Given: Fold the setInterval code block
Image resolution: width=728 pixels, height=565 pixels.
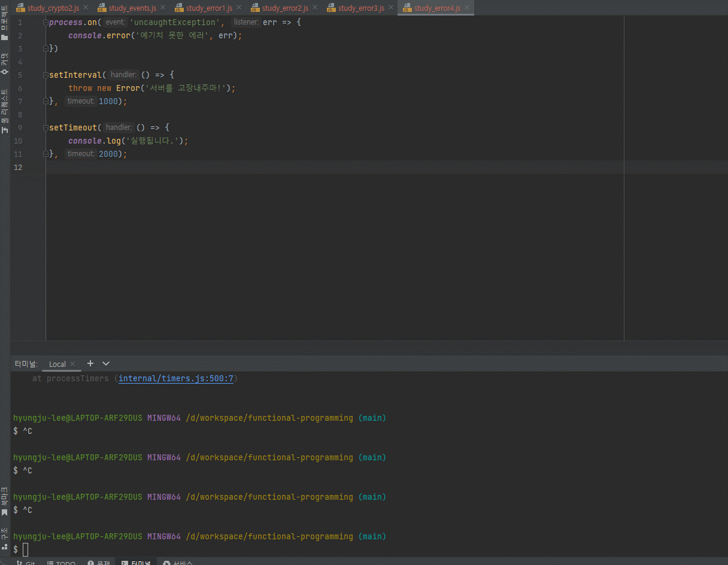Looking at the screenshot, I should 45,75.
